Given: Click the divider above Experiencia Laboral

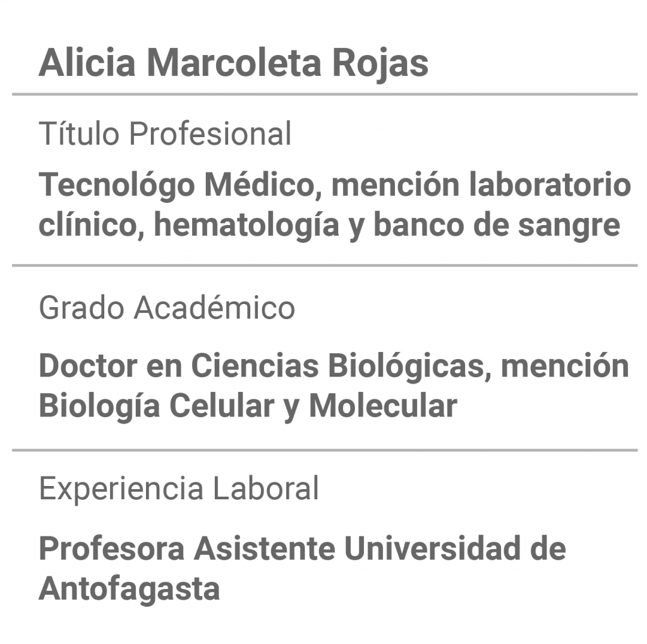Looking at the screenshot, I should point(325,450).
